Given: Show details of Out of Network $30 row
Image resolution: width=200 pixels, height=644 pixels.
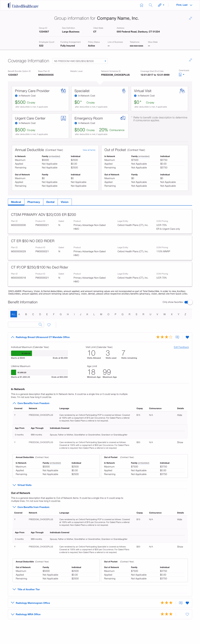Looking at the screenshot, I should 180,547.
